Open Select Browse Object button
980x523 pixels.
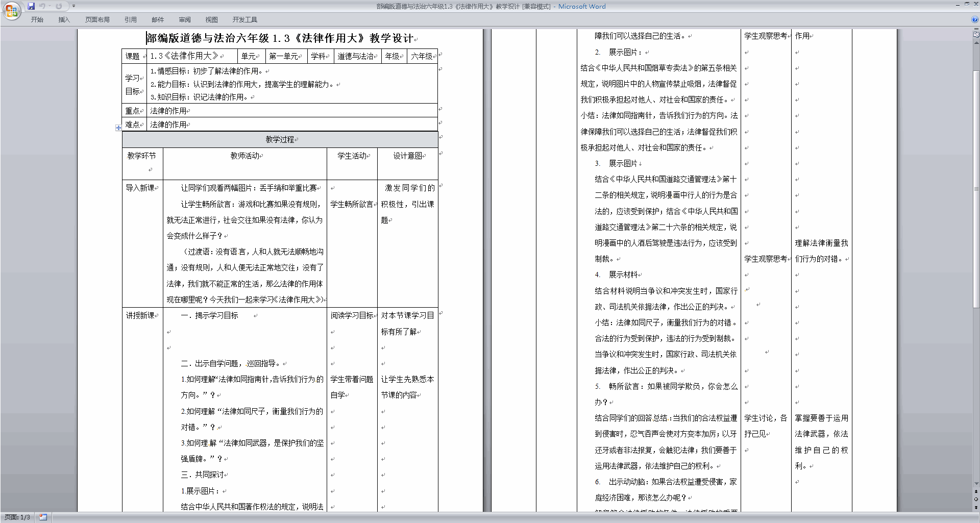coord(976,499)
